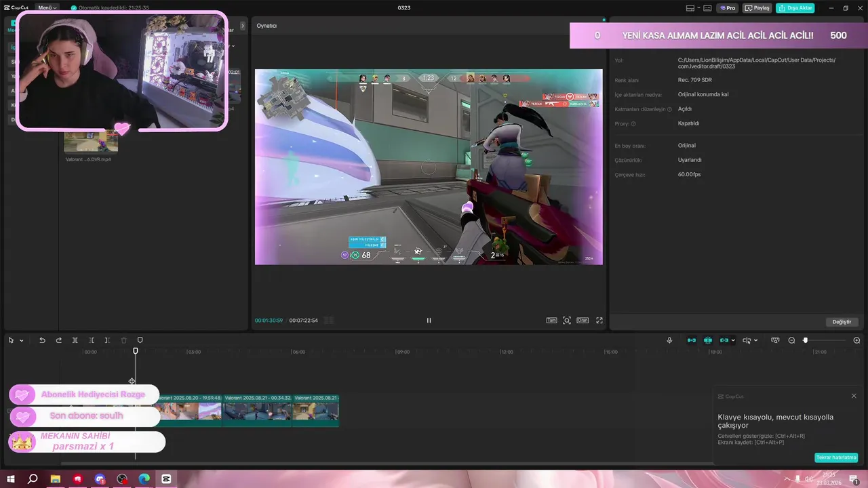Zoom in the timeline with plus magnifier

click(x=856, y=340)
